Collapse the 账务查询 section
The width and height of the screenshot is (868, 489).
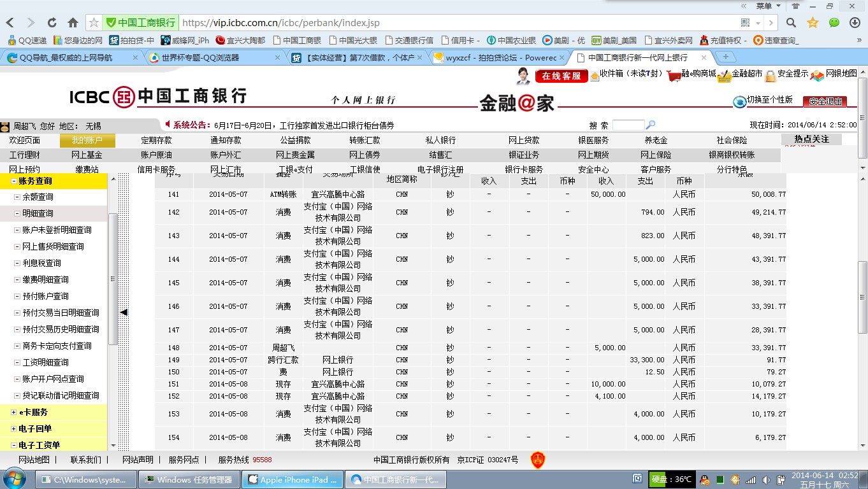pos(14,181)
